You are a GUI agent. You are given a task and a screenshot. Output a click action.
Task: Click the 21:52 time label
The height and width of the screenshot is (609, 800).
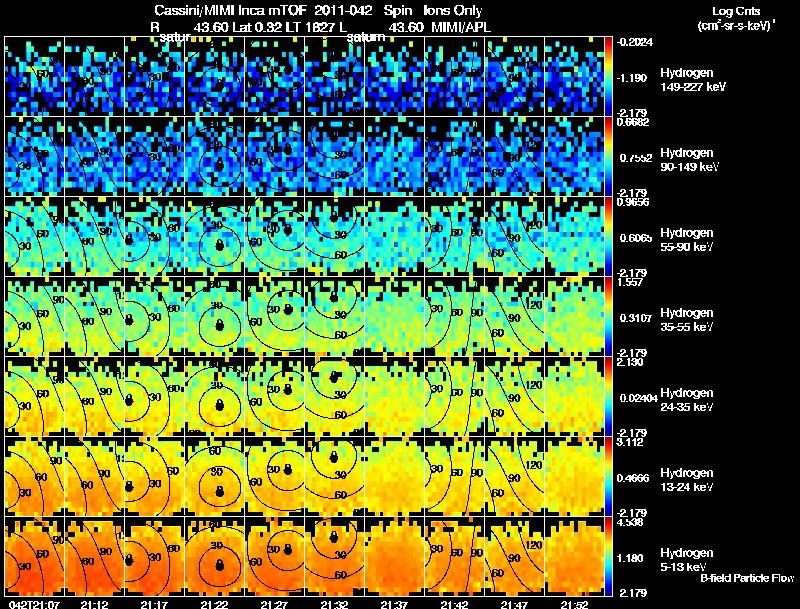(574, 604)
